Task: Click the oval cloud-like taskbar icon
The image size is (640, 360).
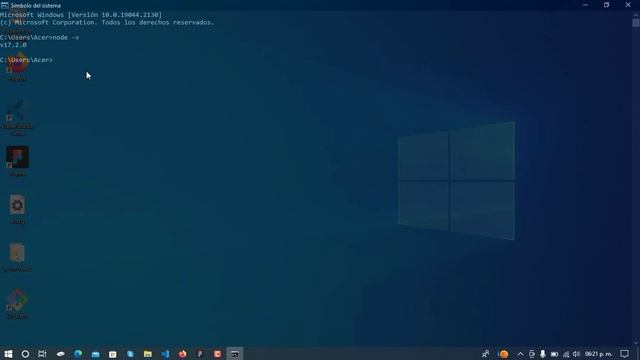Action: pos(61,354)
